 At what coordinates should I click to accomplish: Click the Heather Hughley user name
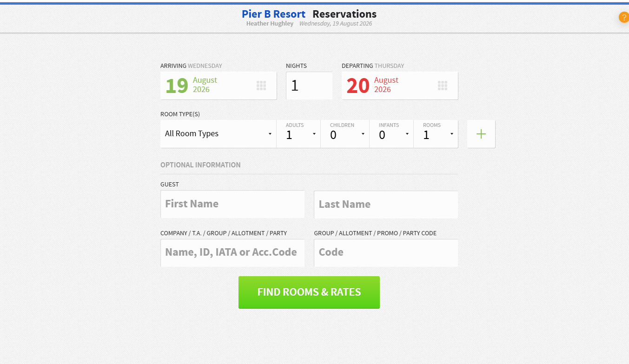click(270, 24)
